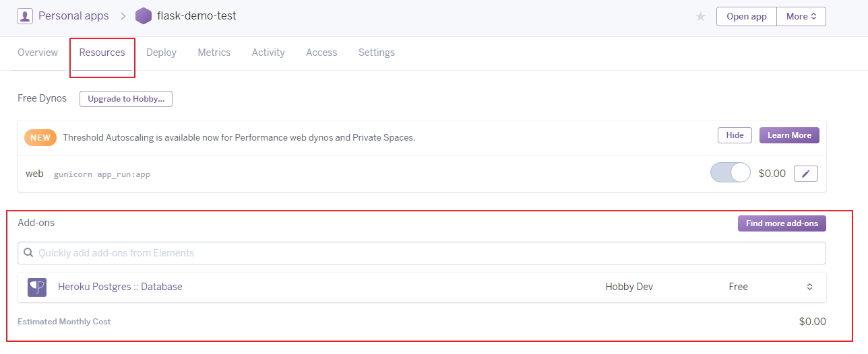Image resolution: width=868 pixels, height=354 pixels.
Task: Click Learn More about autoscaling
Action: click(x=789, y=135)
